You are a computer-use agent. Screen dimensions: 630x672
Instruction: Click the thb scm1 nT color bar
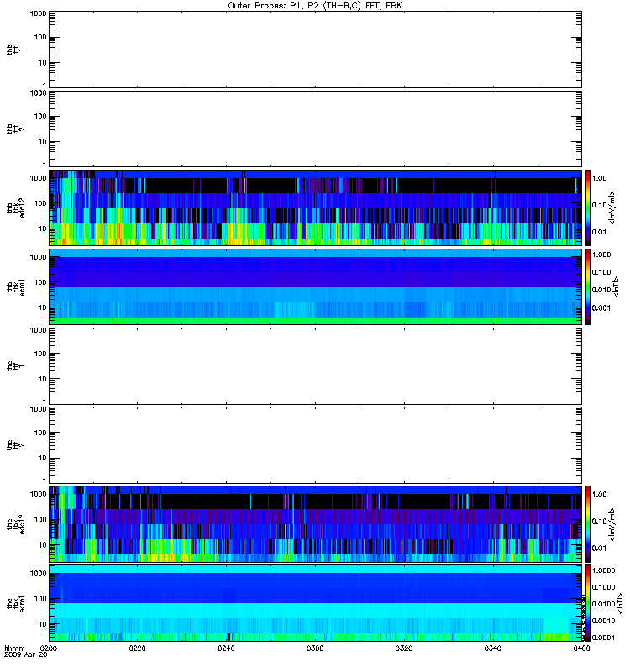click(588, 286)
